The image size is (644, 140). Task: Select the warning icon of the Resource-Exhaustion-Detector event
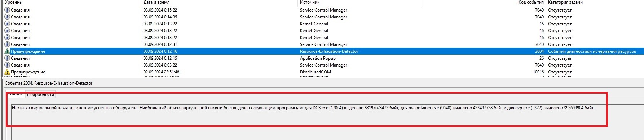pyautogui.click(x=7, y=51)
